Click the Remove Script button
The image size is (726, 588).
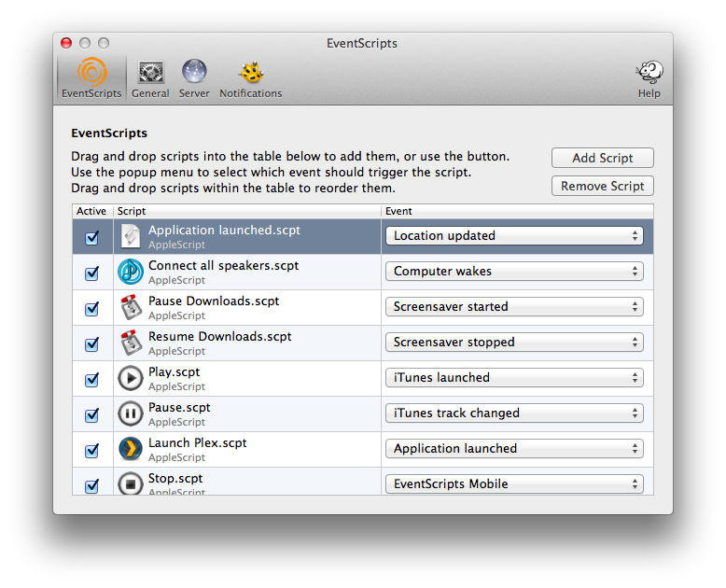602,186
